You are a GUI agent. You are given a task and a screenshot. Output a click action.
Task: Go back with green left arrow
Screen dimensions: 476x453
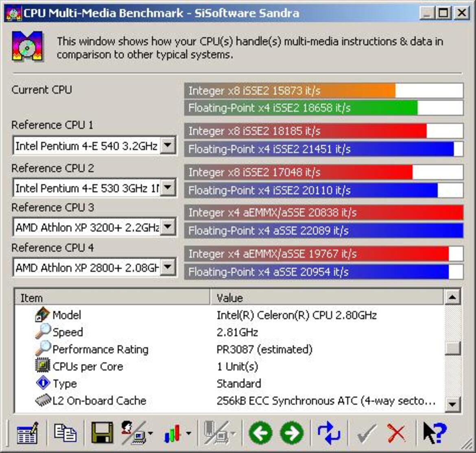pyautogui.click(x=260, y=433)
